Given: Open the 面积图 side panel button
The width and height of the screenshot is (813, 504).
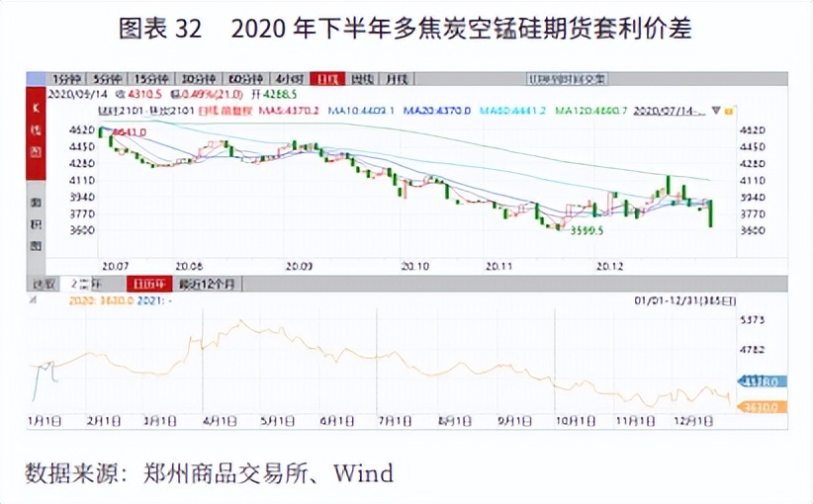Looking at the screenshot, I should point(33,223).
